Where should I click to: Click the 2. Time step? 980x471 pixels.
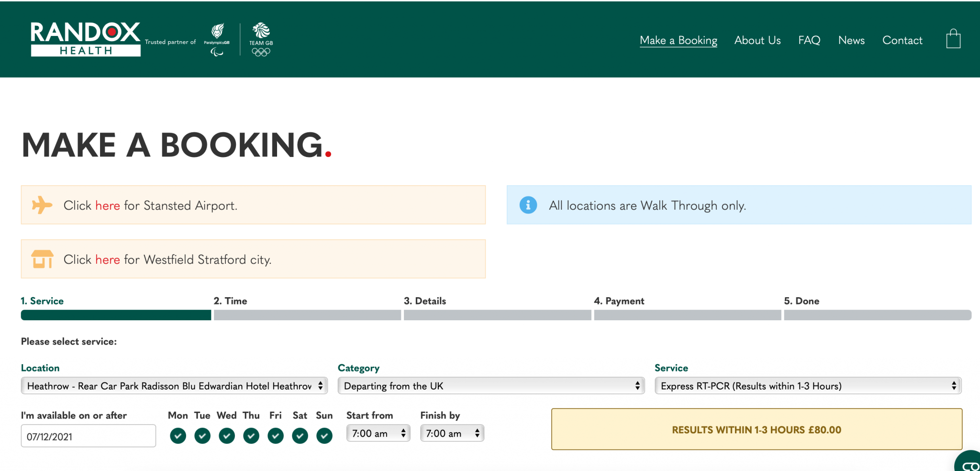[x=230, y=301]
